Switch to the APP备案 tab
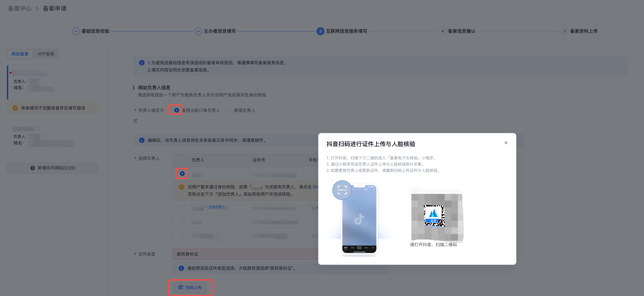This screenshot has width=644, height=296. 46,54
